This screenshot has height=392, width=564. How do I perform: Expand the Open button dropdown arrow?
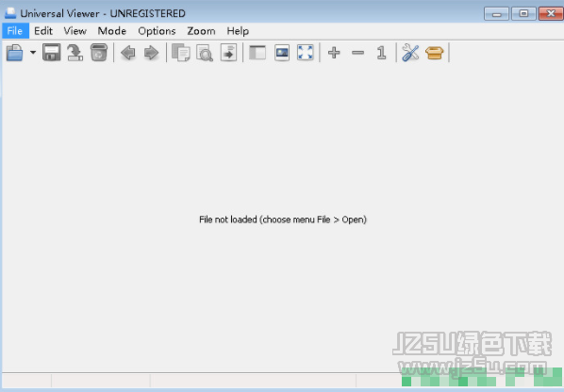[33, 53]
